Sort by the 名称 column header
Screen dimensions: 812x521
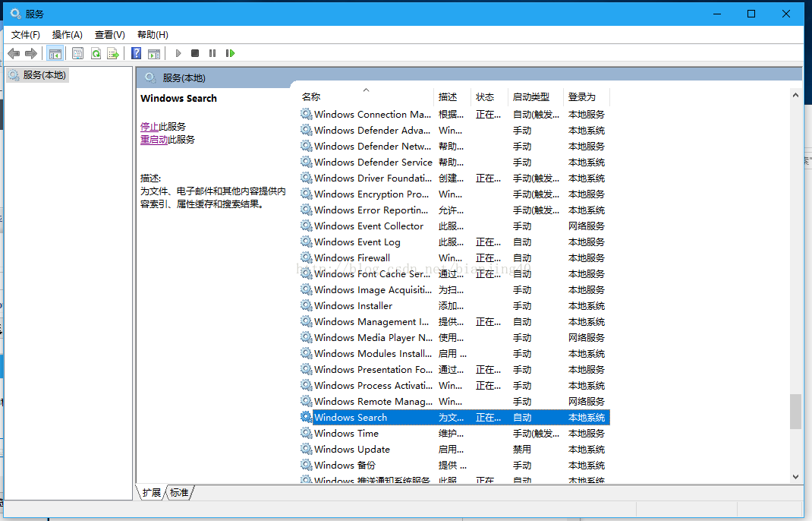tap(366, 97)
